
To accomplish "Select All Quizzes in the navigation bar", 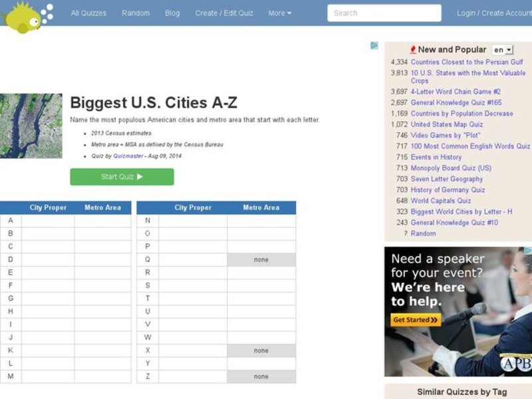I will tap(88, 13).
